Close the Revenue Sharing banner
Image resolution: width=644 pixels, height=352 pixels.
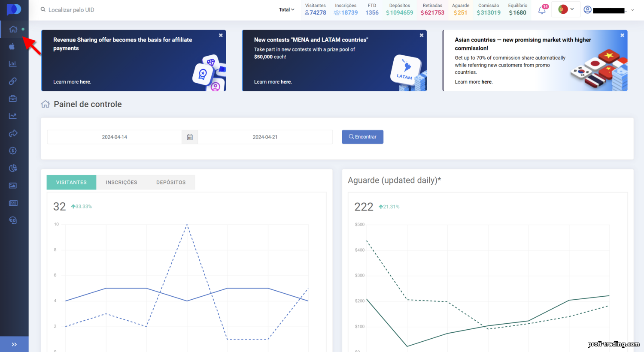tap(221, 35)
